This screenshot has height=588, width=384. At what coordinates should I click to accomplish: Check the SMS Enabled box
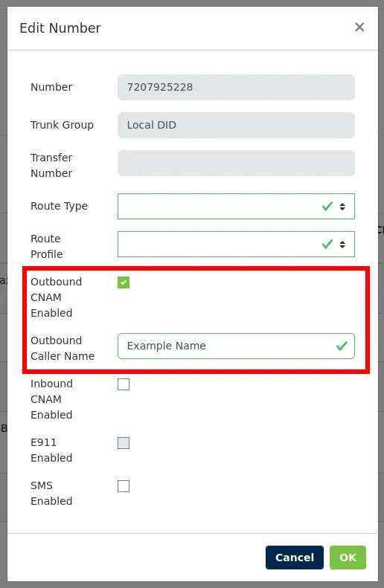pyautogui.click(x=124, y=486)
